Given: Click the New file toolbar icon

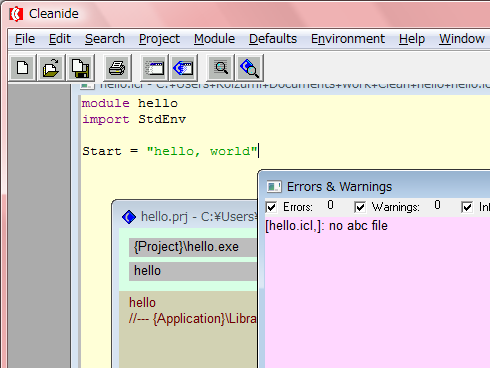Looking at the screenshot, I should click(22, 68).
